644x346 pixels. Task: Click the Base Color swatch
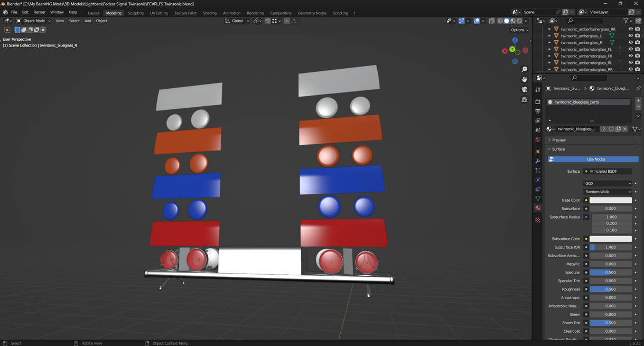coord(610,200)
